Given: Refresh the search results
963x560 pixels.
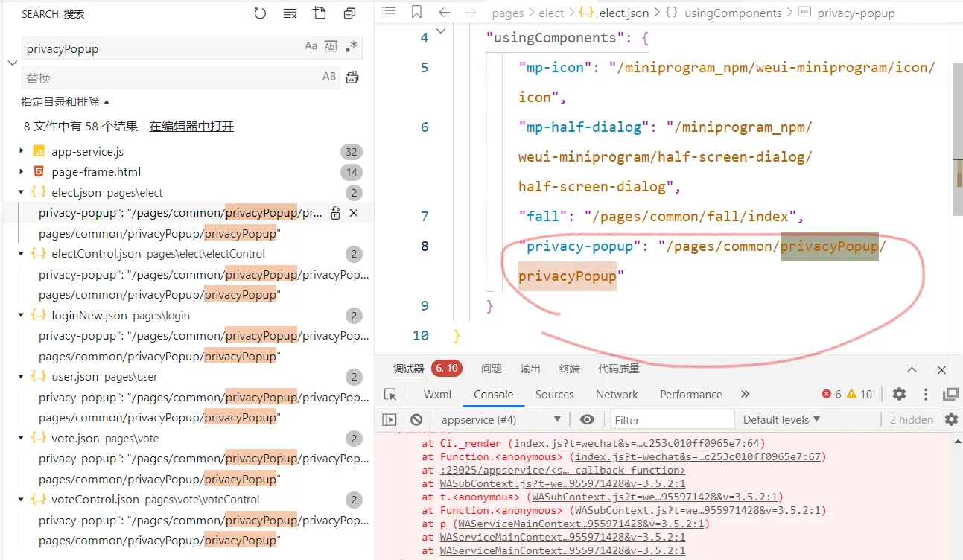Looking at the screenshot, I should [260, 13].
